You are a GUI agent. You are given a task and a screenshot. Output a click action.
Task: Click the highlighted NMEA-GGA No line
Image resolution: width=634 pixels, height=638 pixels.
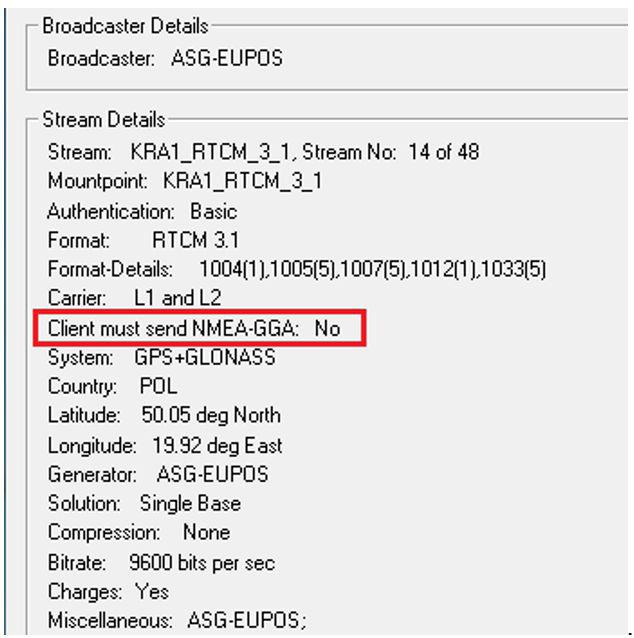coord(194,328)
